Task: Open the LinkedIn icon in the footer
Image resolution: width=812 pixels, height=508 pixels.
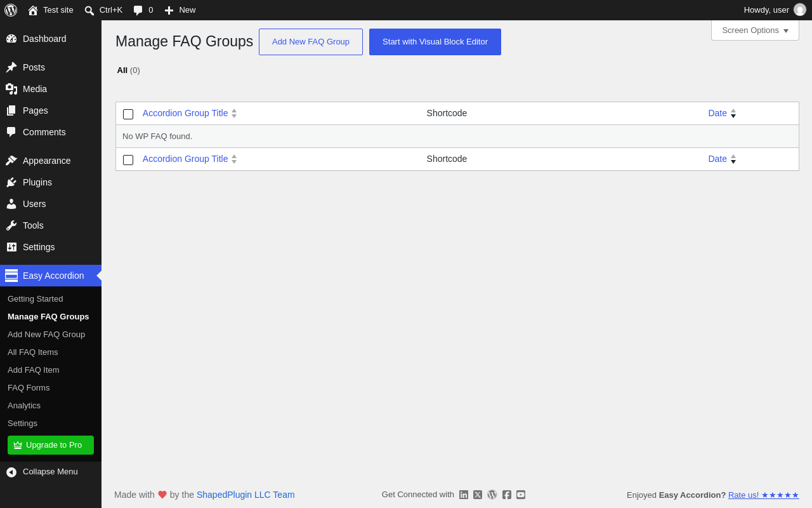Action: [x=464, y=495]
